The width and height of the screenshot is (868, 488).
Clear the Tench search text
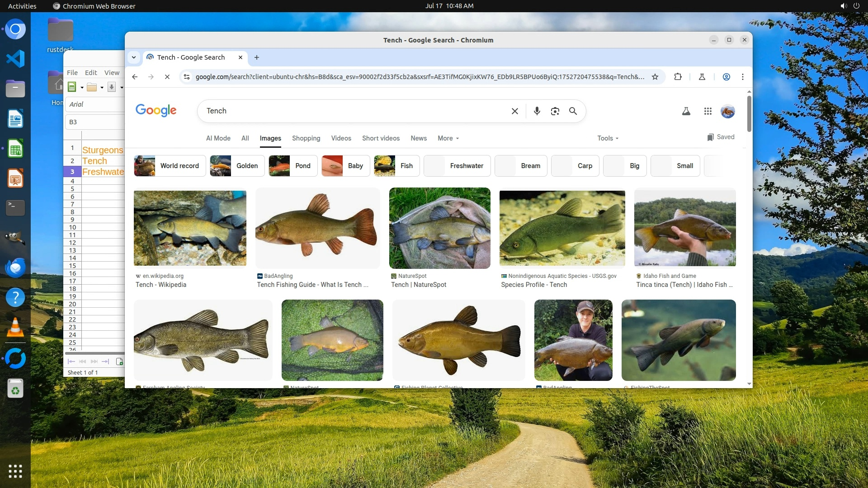point(514,111)
